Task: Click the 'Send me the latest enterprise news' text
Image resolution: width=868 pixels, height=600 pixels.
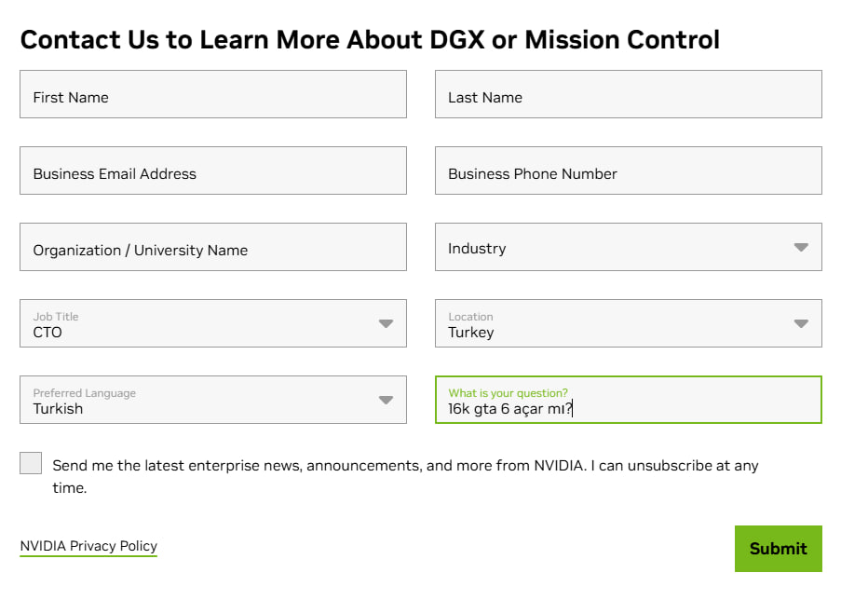Action: tap(405, 476)
